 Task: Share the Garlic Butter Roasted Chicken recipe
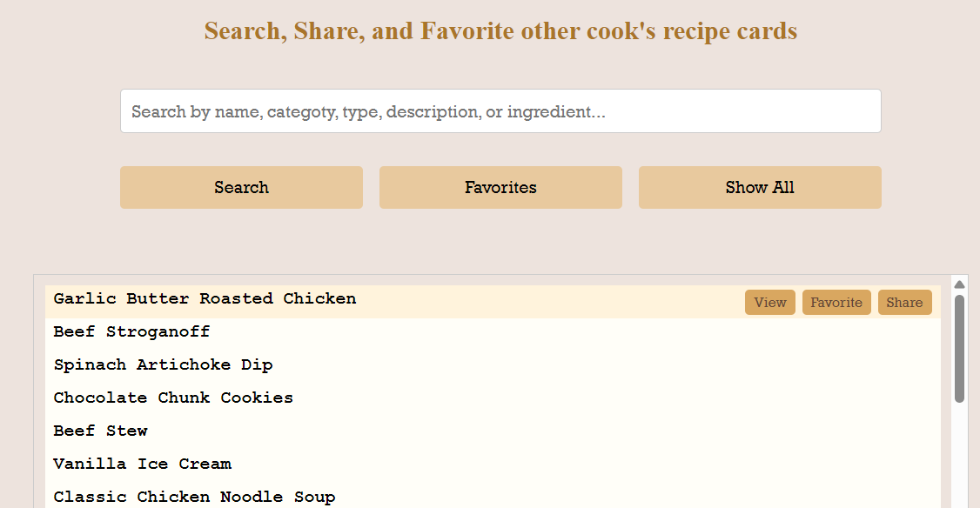point(904,302)
